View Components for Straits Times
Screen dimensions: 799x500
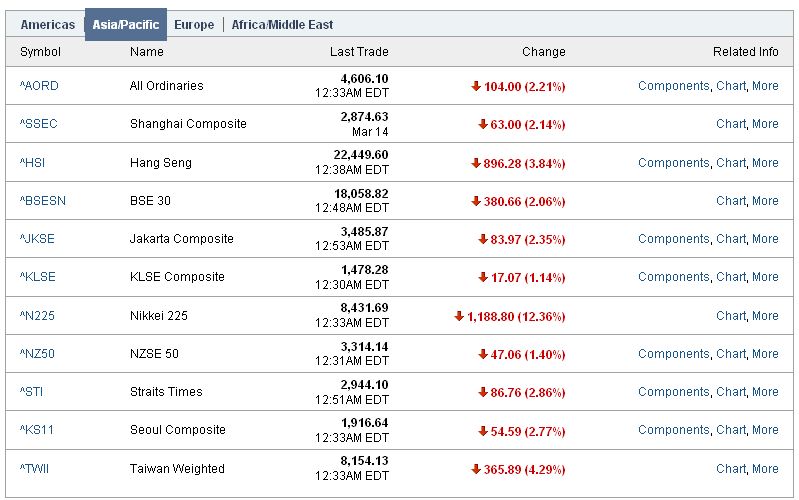674,391
